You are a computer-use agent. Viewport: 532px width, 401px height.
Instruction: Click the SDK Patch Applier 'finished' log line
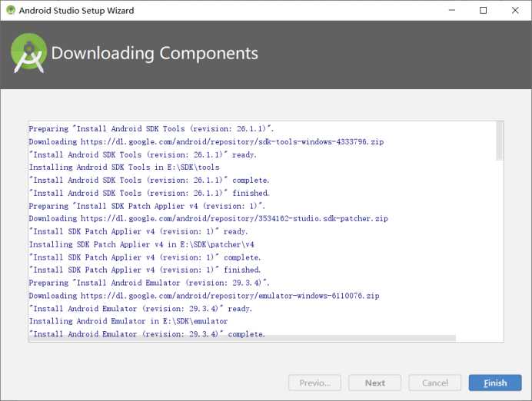point(145,270)
